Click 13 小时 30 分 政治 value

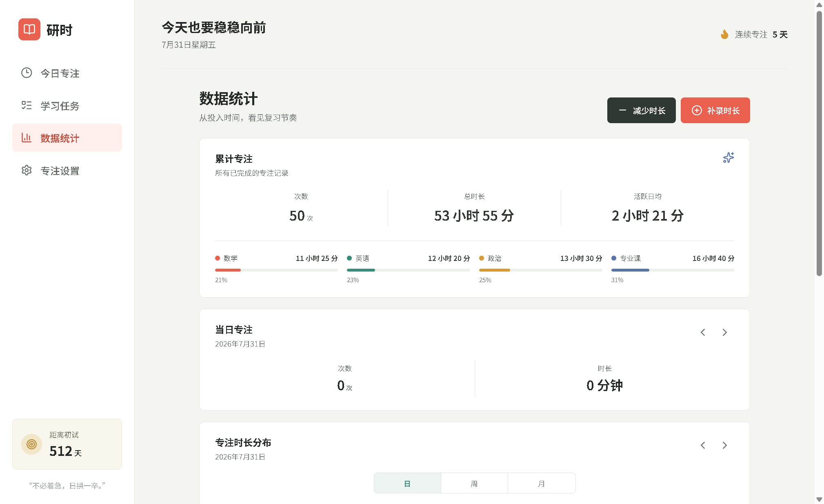[x=581, y=258]
